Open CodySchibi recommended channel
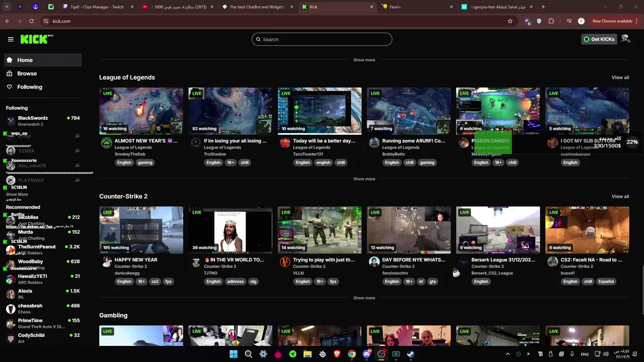Viewport: 644px width, 362px height. click(x=43, y=338)
